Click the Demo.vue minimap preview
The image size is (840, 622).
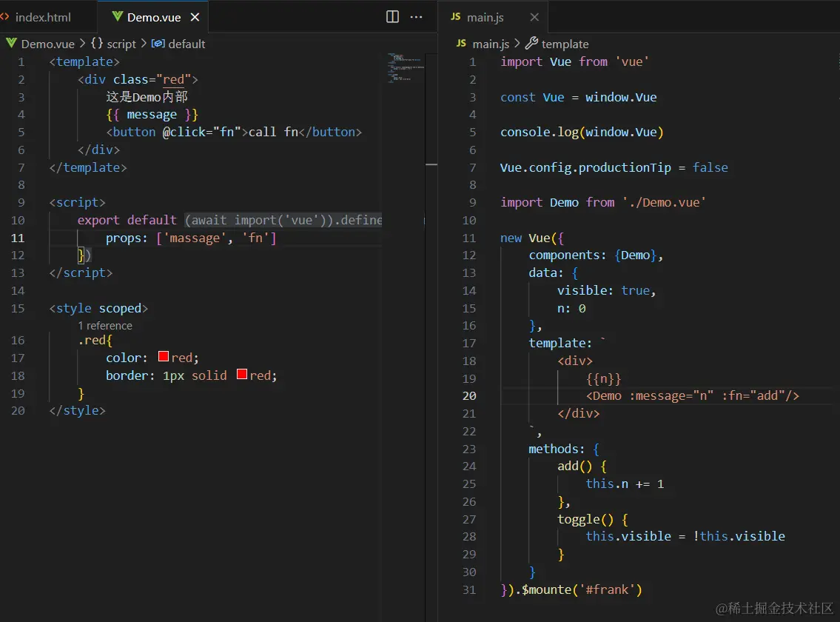coord(406,67)
